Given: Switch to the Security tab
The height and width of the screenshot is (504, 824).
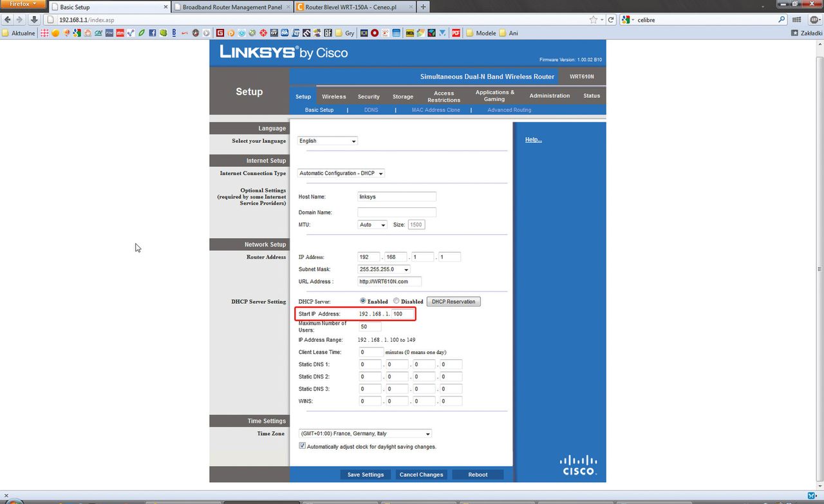Looking at the screenshot, I should point(369,97).
